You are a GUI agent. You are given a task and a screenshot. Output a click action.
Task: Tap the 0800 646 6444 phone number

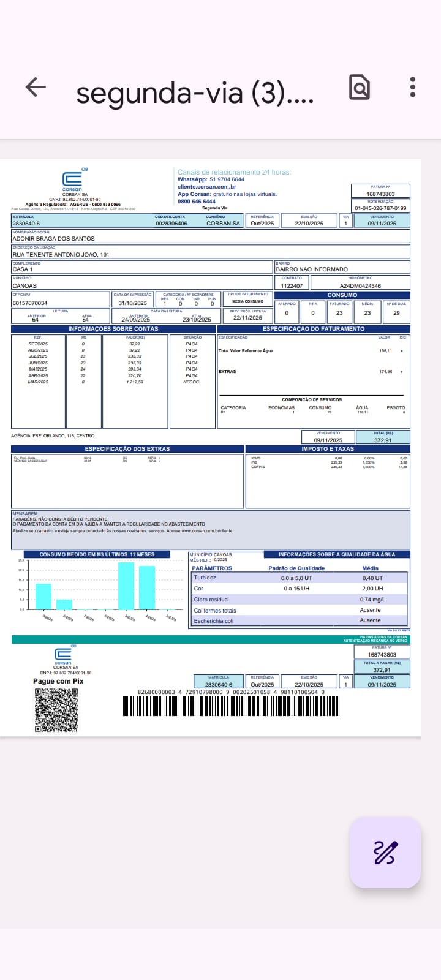pyautogui.click(x=196, y=202)
